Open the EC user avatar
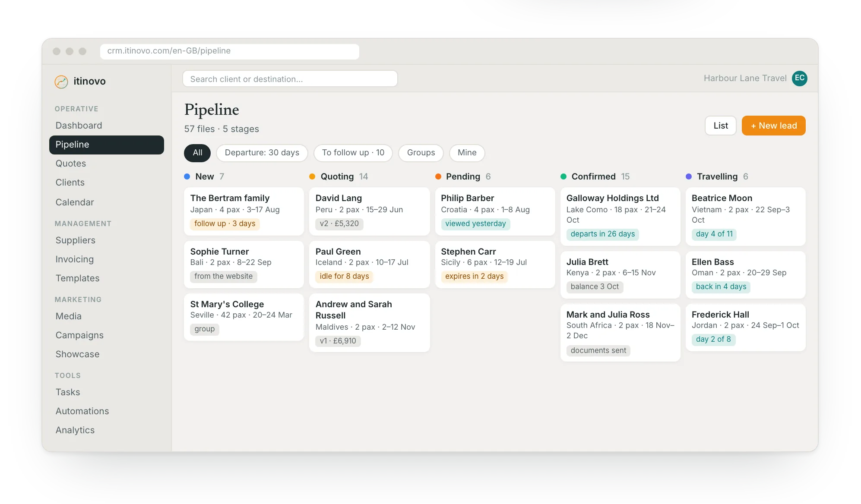The image size is (861, 504). tap(799, 78)
